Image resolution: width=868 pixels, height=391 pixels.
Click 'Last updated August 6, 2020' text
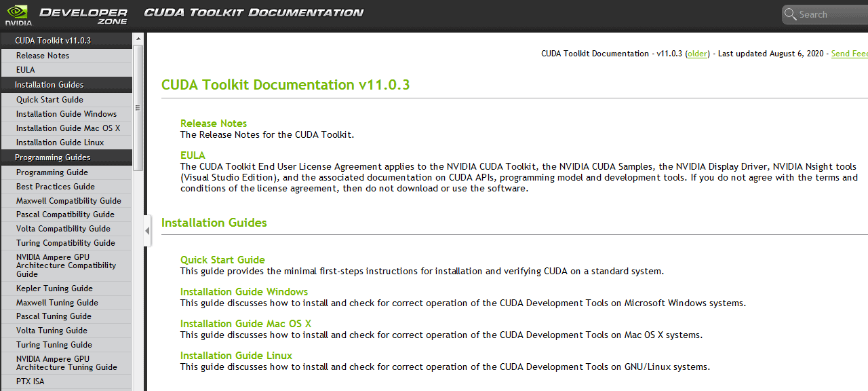click(x=772, y=54)
